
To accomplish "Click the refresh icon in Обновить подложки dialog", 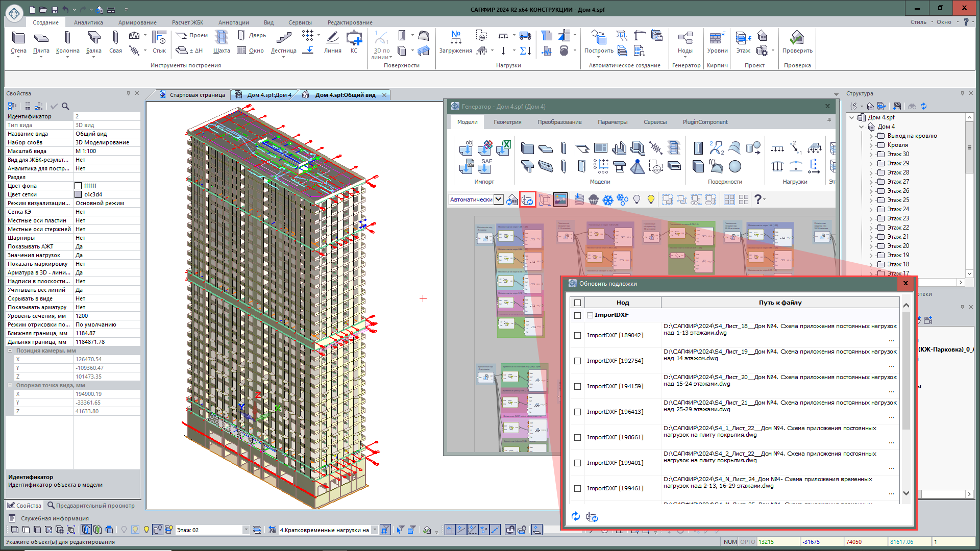I will pyautogui.click(x=576, y=516).
